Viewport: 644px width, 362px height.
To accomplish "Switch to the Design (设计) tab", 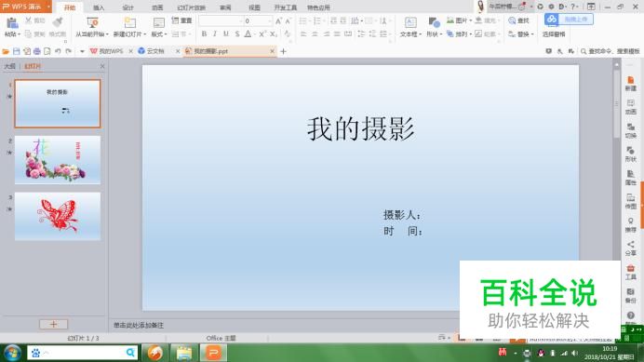I will [127, 7].
